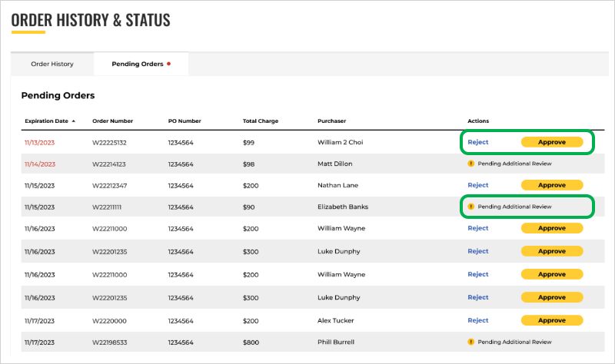Click Pending Additional Review for Elizabeth Banks
Screen dimensions: 615x364
pos(514,207)
